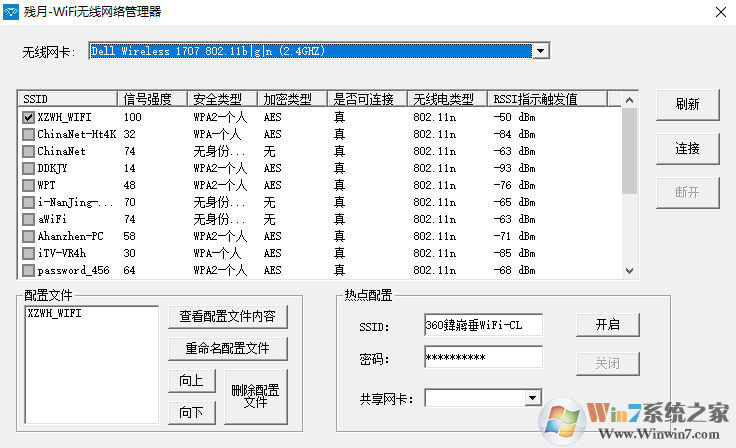Click the hotspot 密码 password field
Screen dimensions: 736x448
(x=483, y=357)
